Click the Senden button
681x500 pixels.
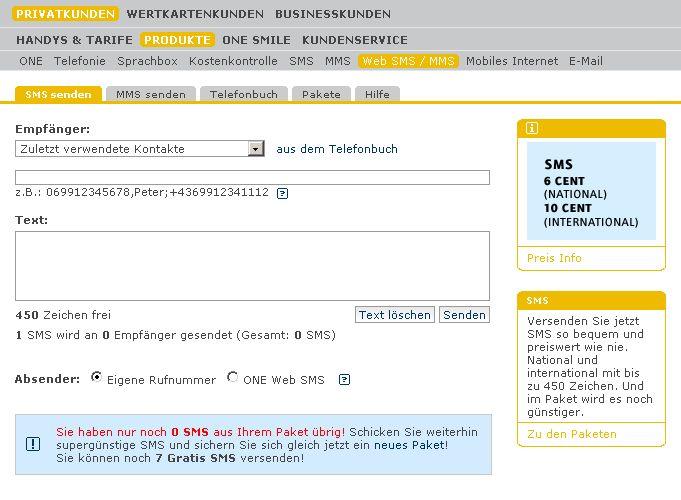point(464,315)
